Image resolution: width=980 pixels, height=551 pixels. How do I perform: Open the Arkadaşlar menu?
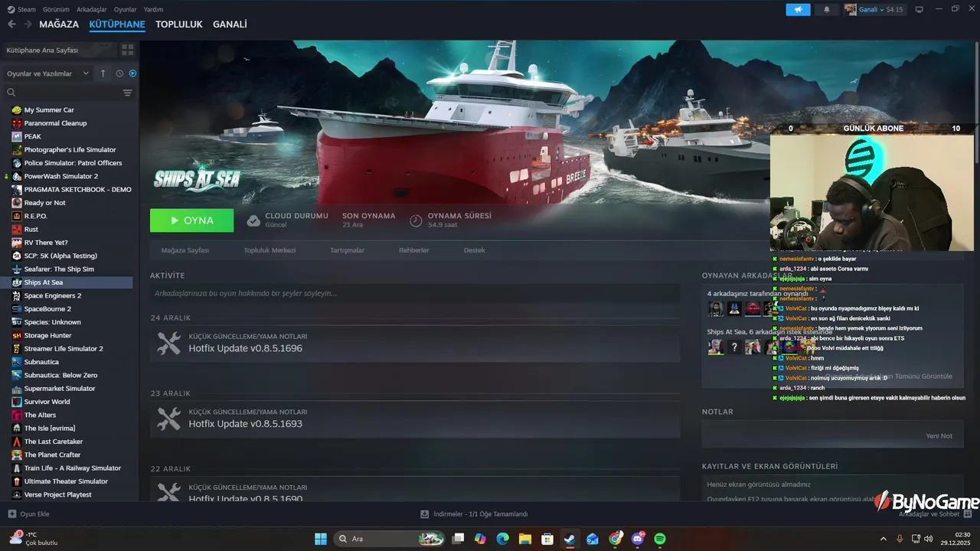[x=92, y=9]
